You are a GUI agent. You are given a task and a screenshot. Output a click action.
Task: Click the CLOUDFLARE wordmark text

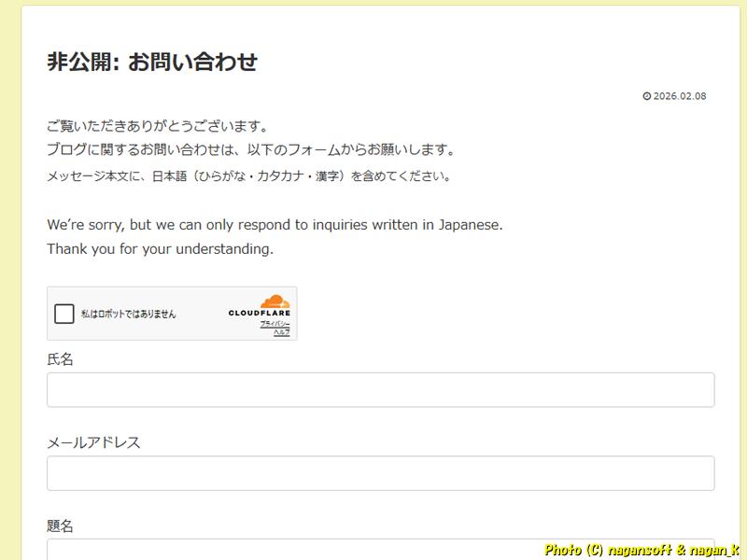259,313
